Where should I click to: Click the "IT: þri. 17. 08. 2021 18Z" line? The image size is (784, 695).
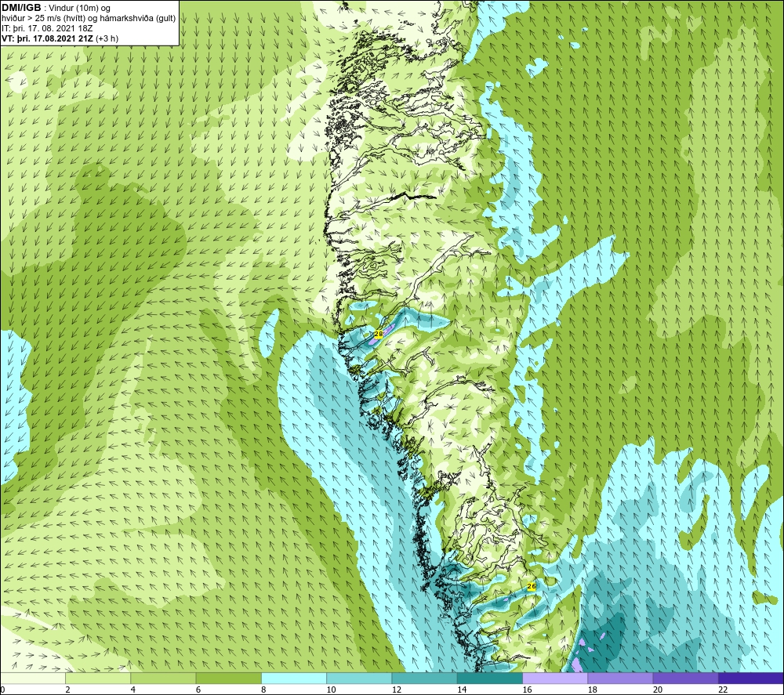(x=47, y=28)
